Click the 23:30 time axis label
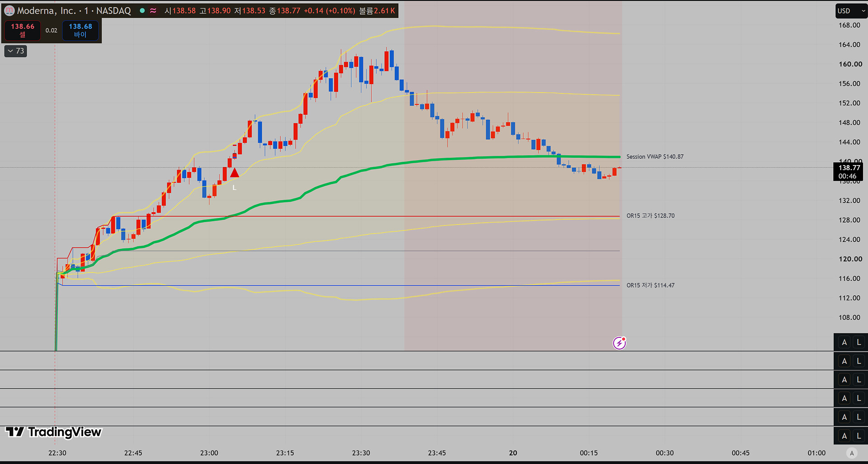 coord(361,453)
